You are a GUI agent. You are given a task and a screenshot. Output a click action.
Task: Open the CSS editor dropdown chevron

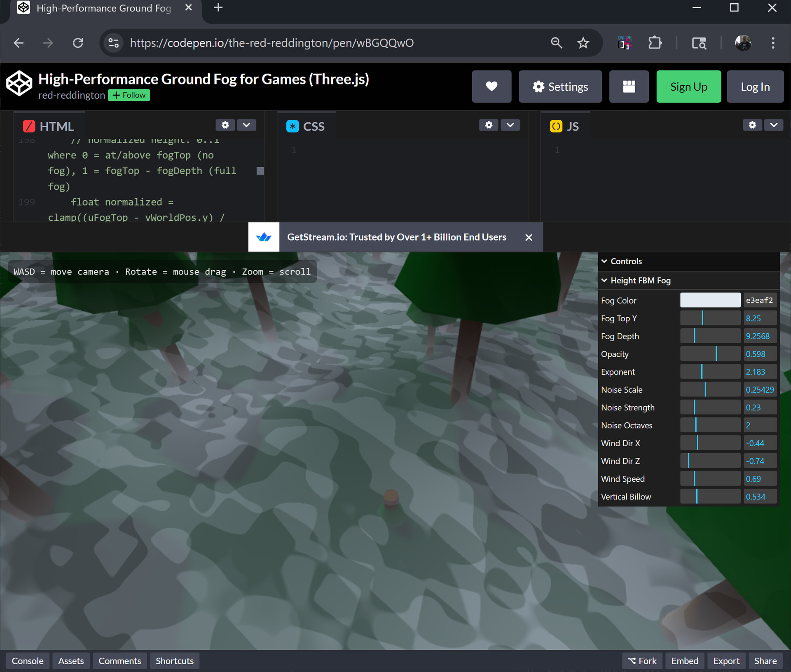point(510,125)
